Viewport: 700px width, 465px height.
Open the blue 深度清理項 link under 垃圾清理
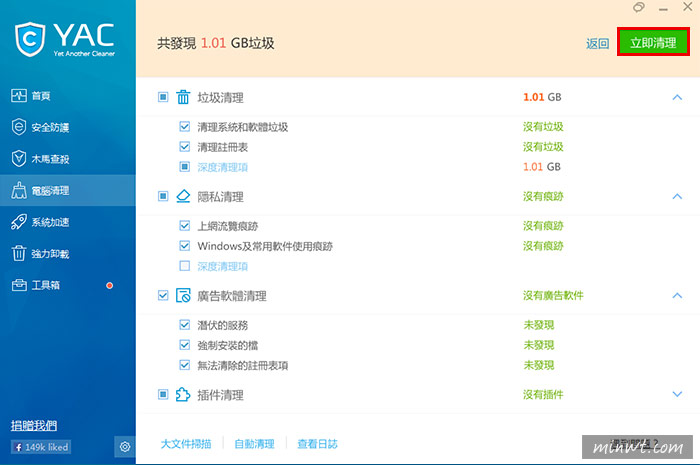coord(223,167)
